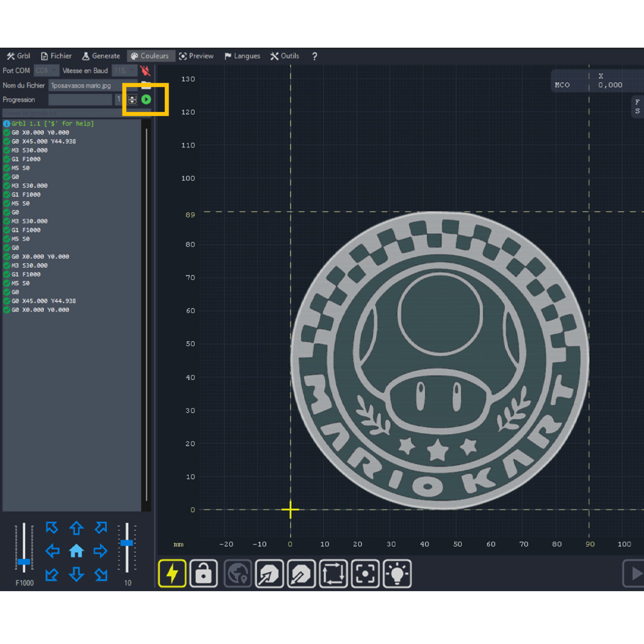Open the Generate menu
Screen dimensions: 644x644
101,56
